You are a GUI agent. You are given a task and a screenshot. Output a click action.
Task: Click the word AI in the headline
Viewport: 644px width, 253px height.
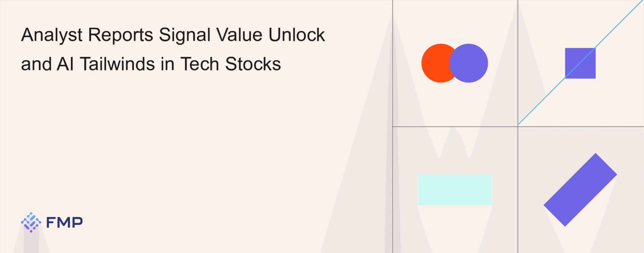(x=65, y=64)
